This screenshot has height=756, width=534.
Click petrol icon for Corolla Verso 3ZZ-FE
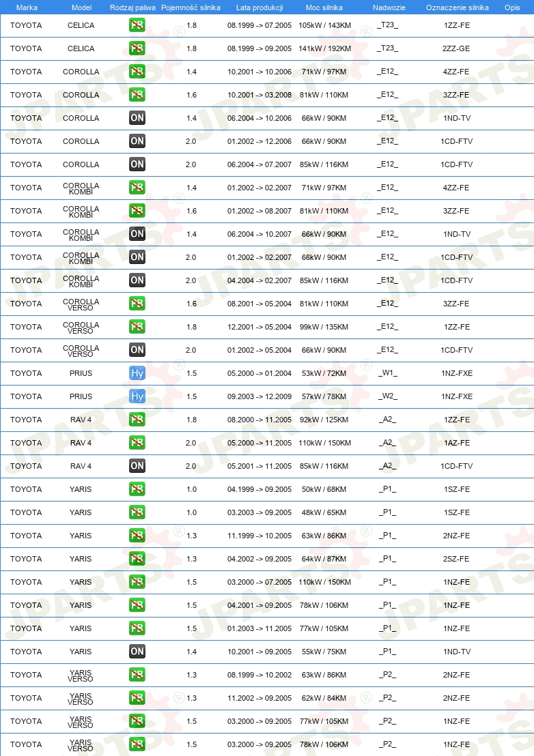click(x=137, y=303)
